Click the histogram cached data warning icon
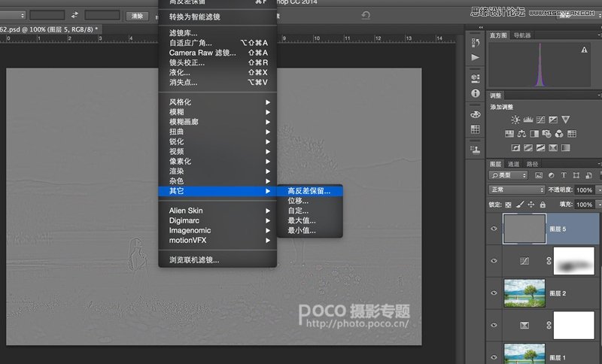This screenshot has height=364, width=602. tap(584, 50)
